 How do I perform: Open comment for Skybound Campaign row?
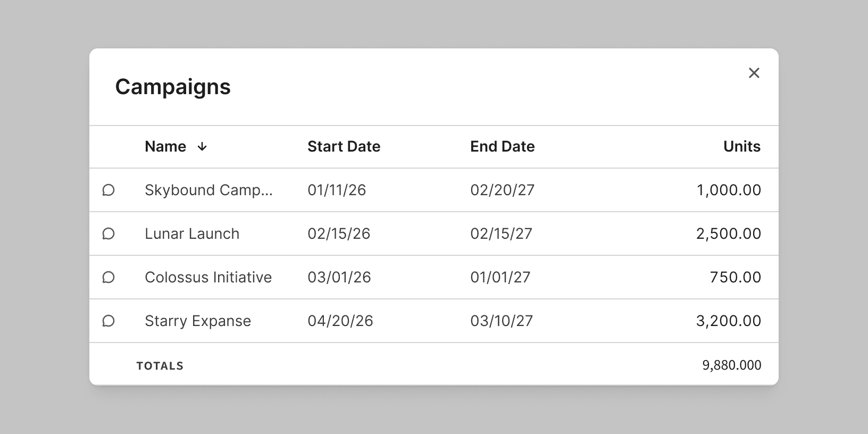point(108,190)
